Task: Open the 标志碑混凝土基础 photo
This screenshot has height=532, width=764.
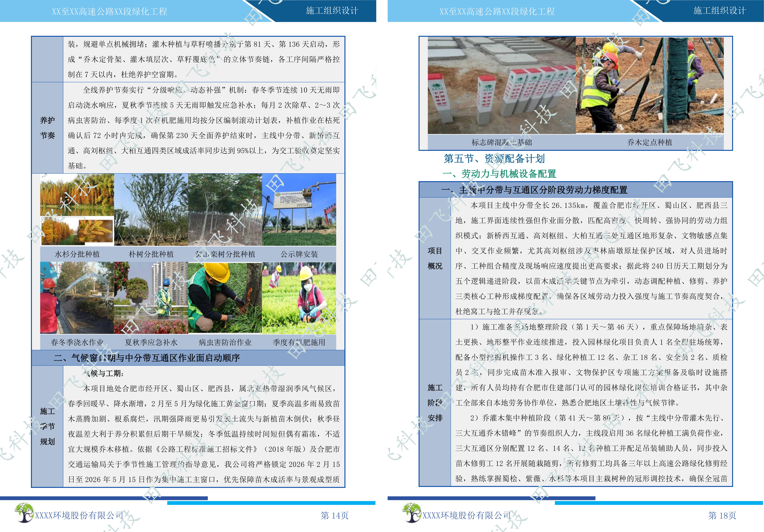Action: (502, 85)
